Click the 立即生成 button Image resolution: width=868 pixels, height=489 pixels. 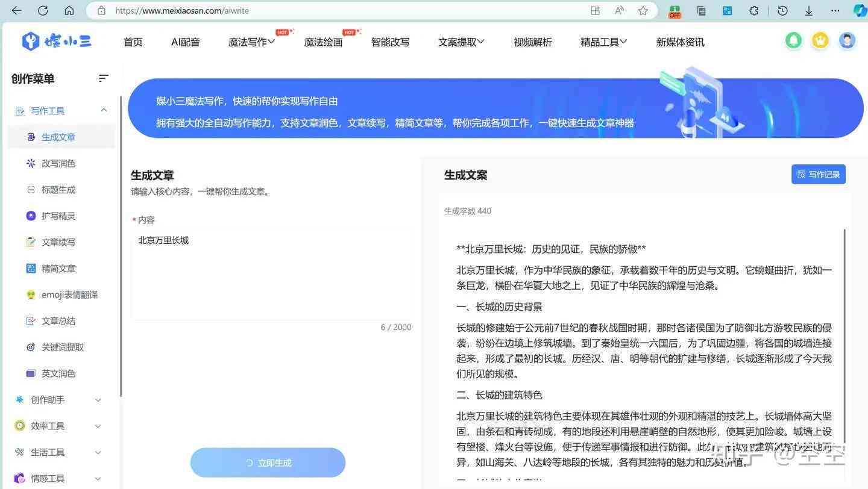coord(268,463)
